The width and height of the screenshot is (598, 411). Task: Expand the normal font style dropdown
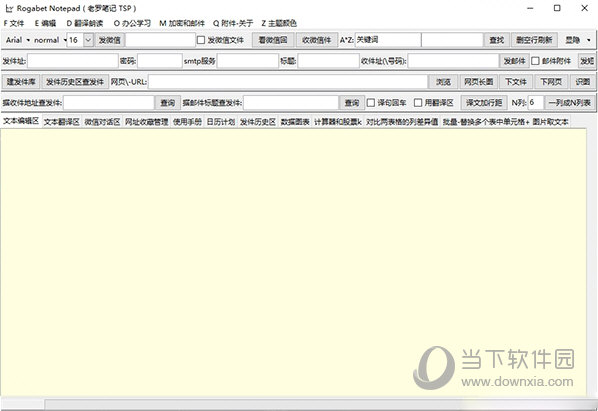[50, 40]
